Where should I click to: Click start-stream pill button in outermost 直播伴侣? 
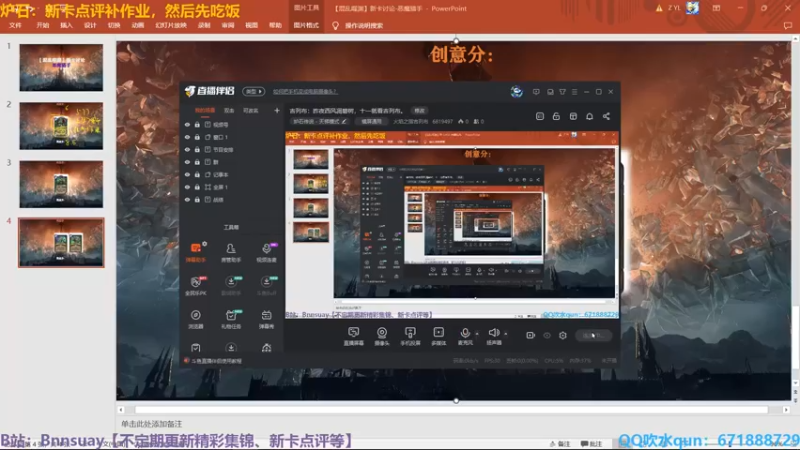593,335
